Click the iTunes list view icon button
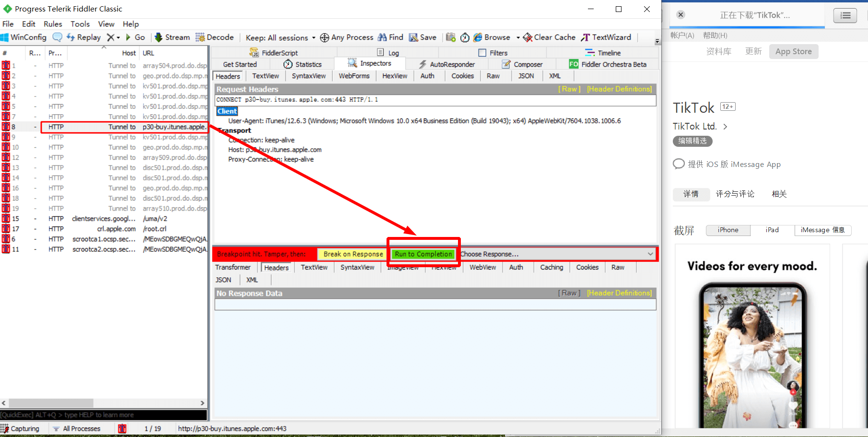 845,16
